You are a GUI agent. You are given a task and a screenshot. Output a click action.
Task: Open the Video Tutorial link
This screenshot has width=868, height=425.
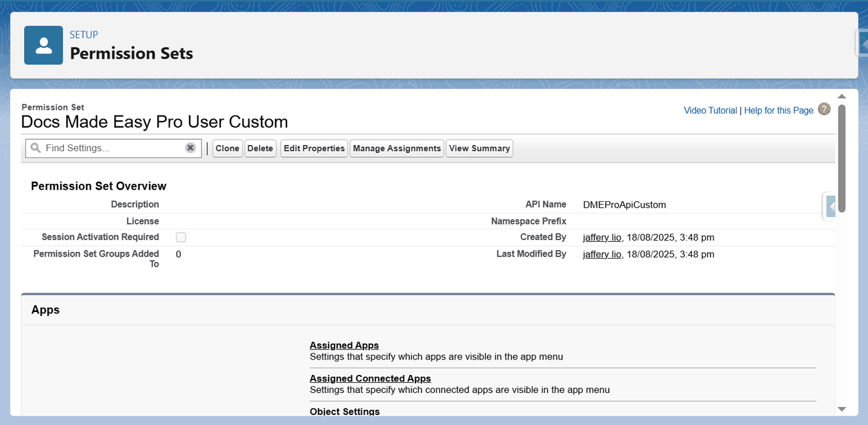[710, 110]
